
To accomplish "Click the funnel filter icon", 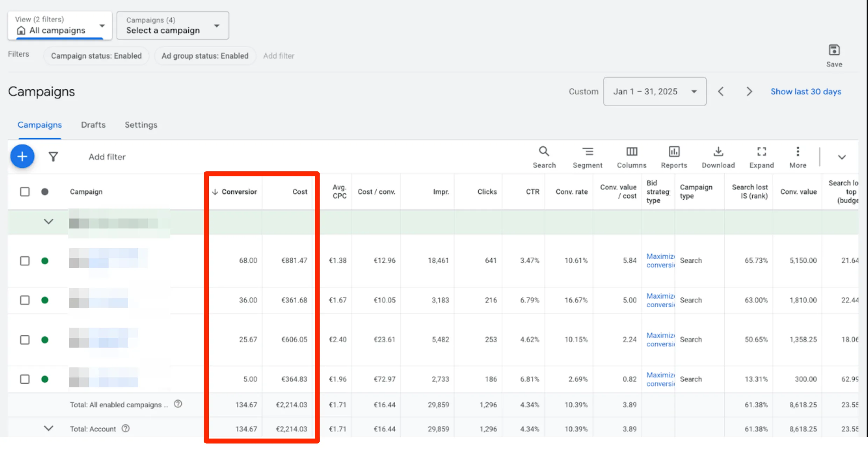I will coord(53,157).
